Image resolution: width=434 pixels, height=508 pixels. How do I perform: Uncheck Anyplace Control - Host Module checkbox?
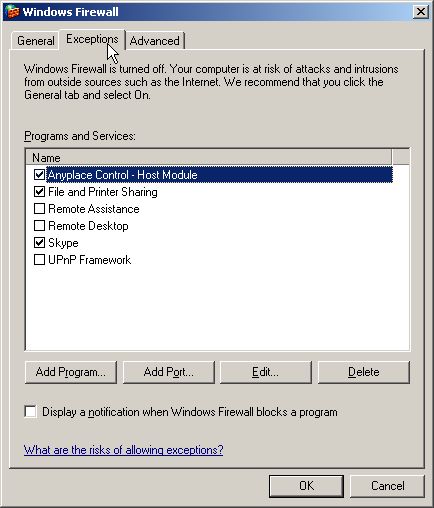pyautogui.click(x=39, y=174)
